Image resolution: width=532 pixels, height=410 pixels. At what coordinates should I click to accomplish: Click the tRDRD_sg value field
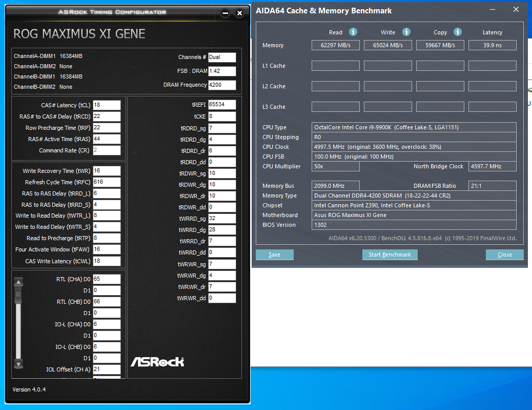(222, 128)
